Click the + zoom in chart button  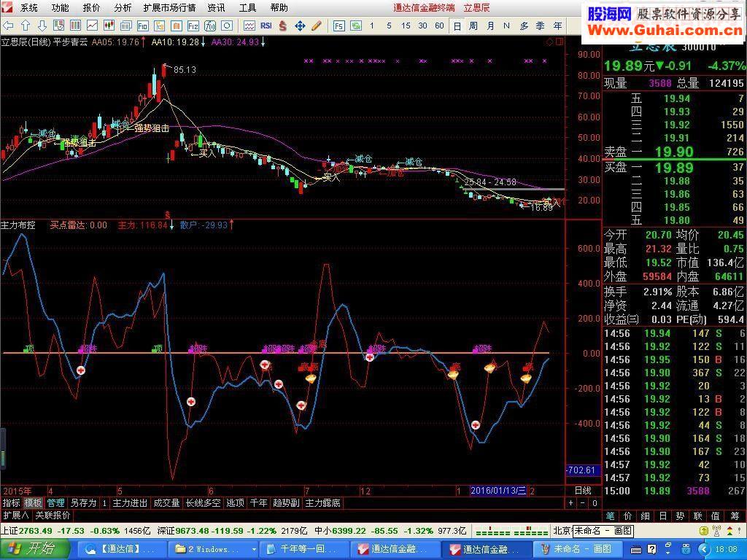[x=571, y=503]
